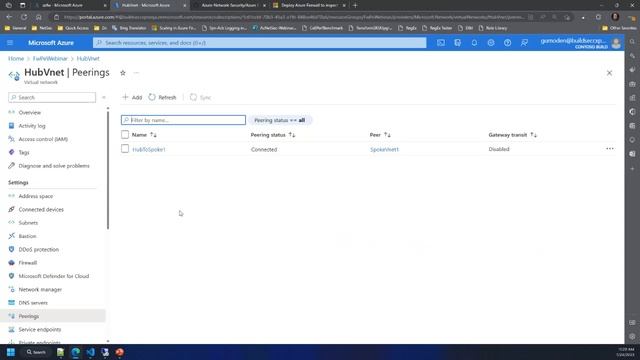Open the Azure portal hamburger menu
The height and width of the screenshot is (360, 640).
click(10, 43)
